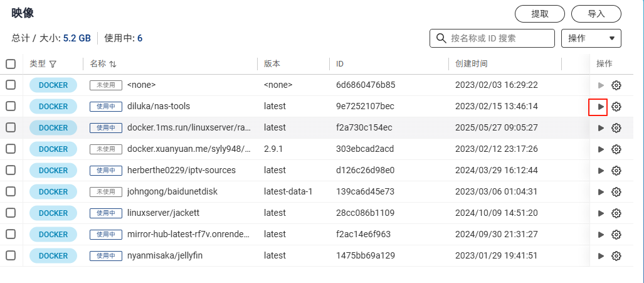Sort images by name using arrows icon

112,64
